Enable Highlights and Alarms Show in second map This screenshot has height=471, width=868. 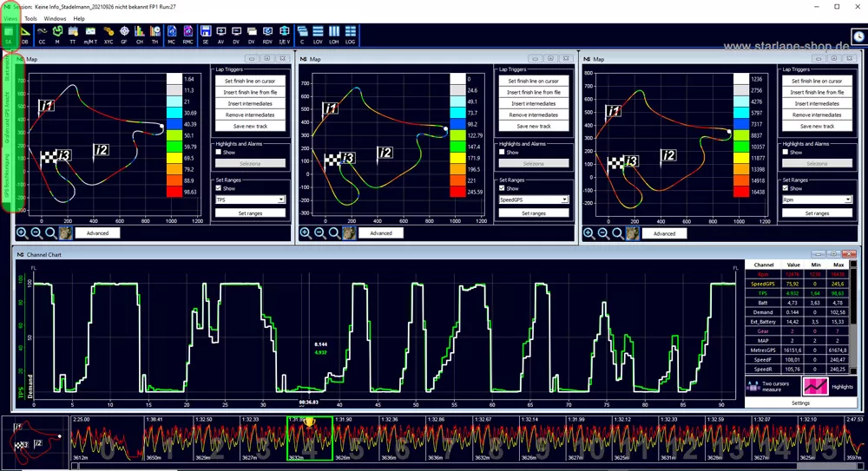[x=502, y=152]
